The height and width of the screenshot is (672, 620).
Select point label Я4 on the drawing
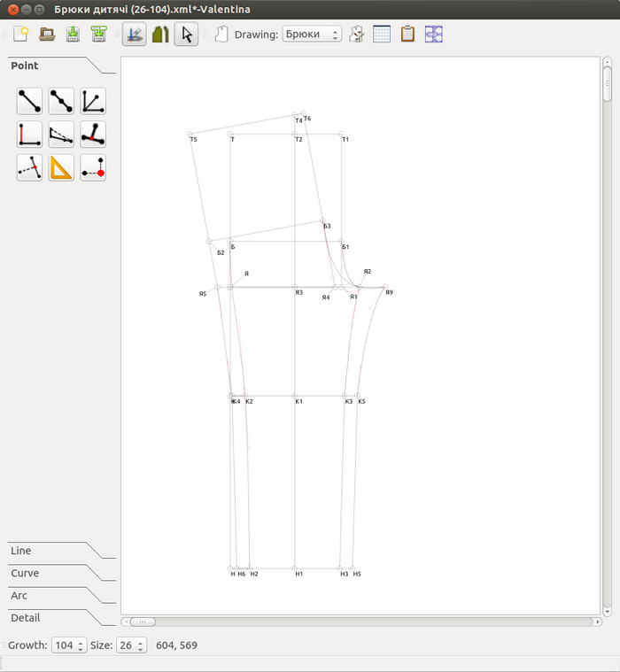pyautogui.click(x=326, y=297)
